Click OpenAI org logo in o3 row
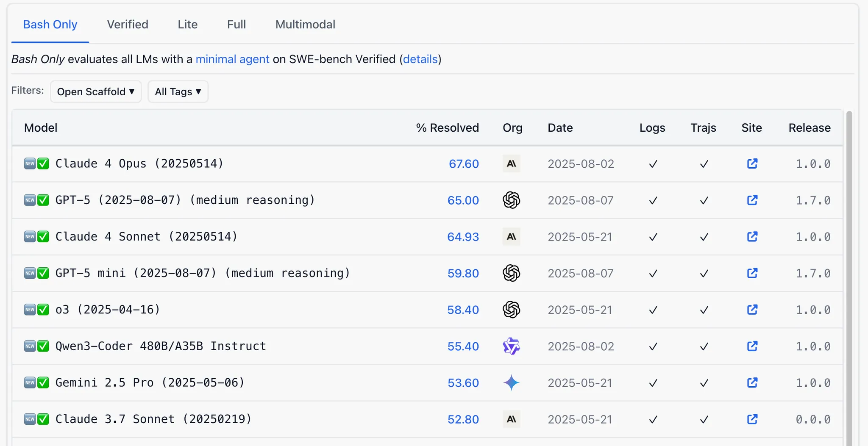The image size is (868, 446). [512, 310]
